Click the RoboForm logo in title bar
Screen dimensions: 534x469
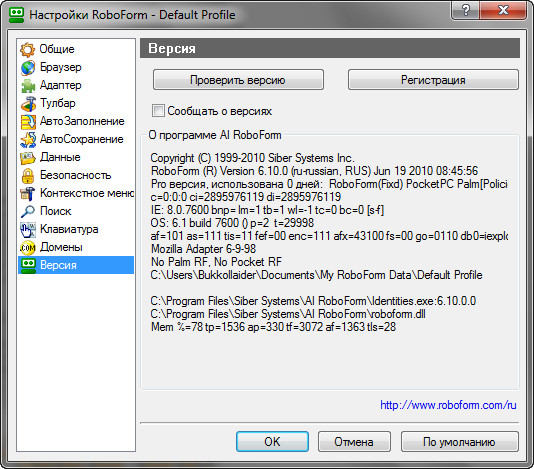16,15
